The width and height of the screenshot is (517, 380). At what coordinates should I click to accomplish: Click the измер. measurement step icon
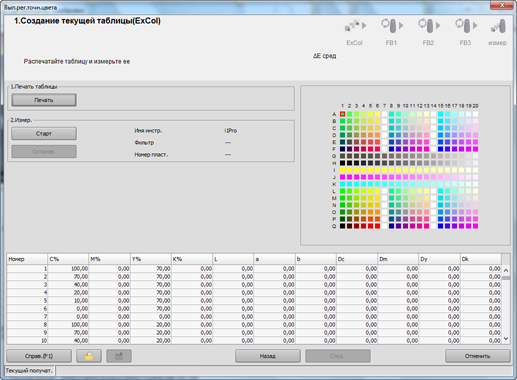pyautogui.click(x=498, y=26)
